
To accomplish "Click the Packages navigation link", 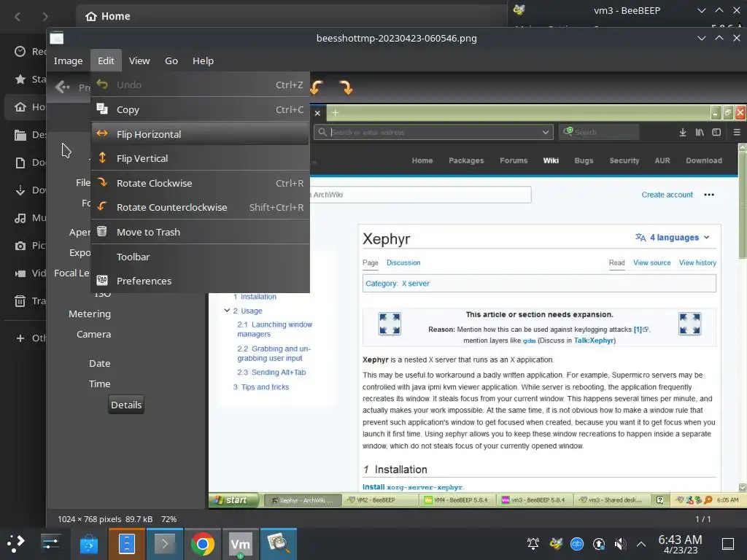I will click(466, 160).
